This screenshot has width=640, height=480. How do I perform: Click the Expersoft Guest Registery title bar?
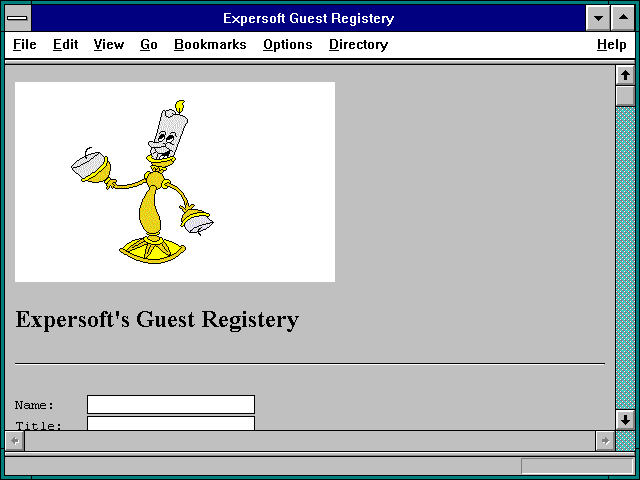pyautogui.click(x=308, y=18)
